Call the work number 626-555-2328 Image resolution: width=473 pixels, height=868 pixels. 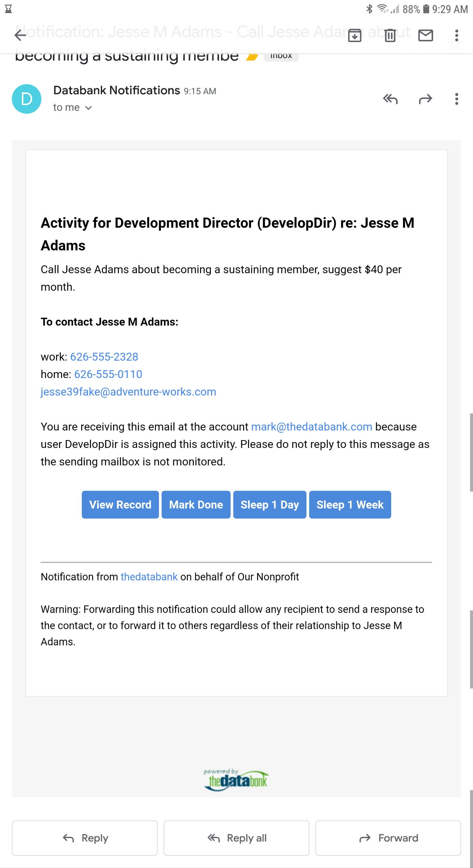pos(104,356)
